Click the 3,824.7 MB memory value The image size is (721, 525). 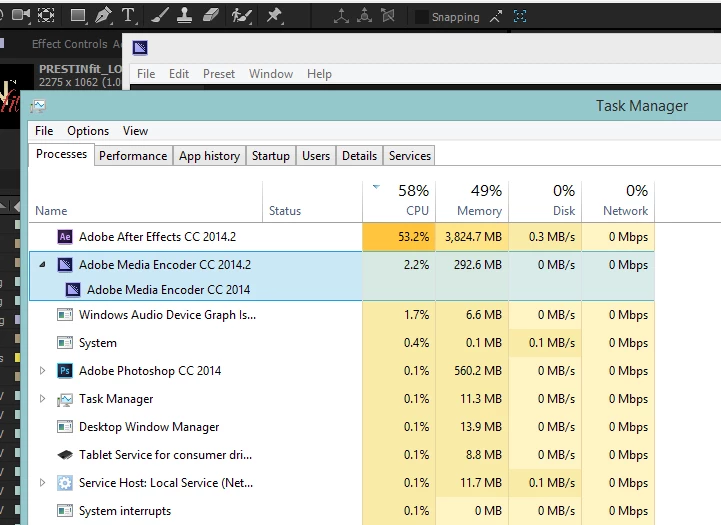coord(473,237)
